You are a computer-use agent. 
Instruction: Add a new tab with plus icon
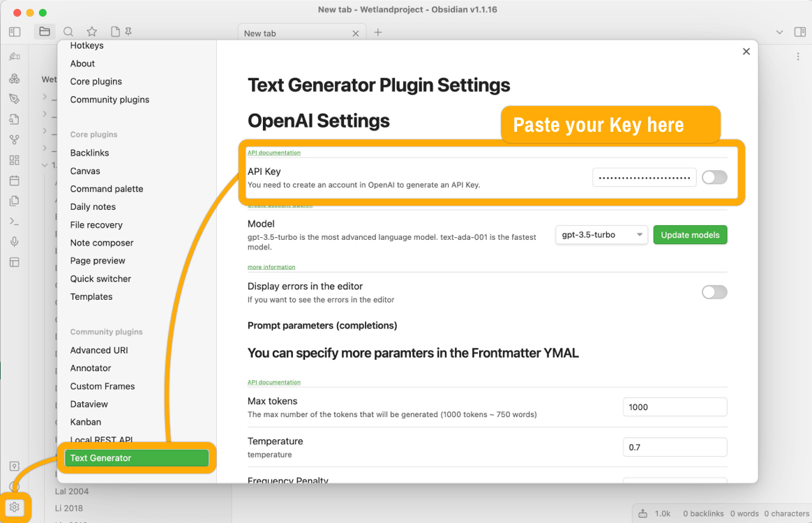pos(378,32)
